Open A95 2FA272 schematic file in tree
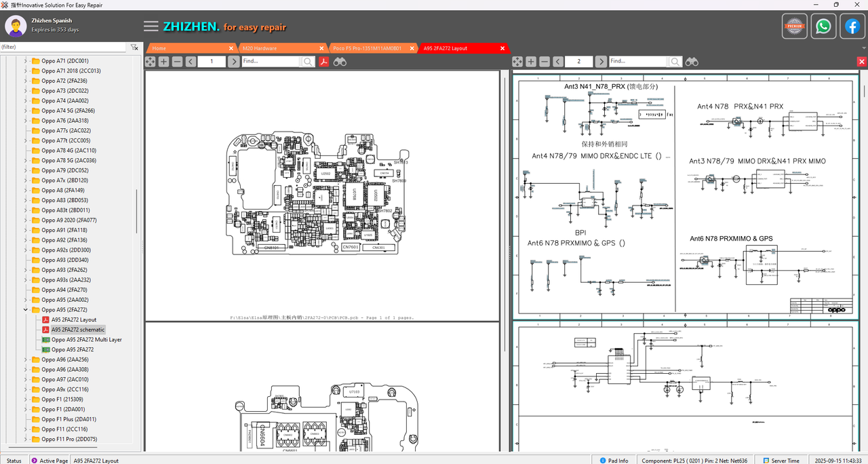The height and width of the screenshot is (464, 868). 78,330
